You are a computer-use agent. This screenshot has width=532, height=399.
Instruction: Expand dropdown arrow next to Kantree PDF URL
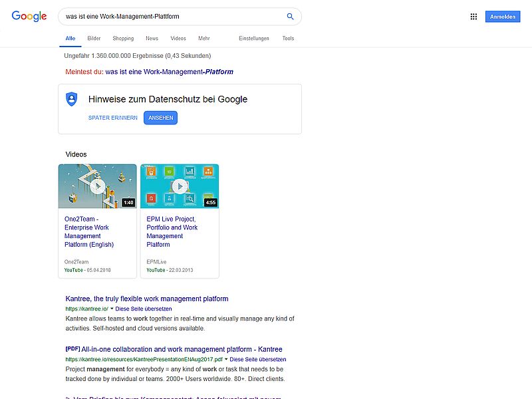coord(226,359)
